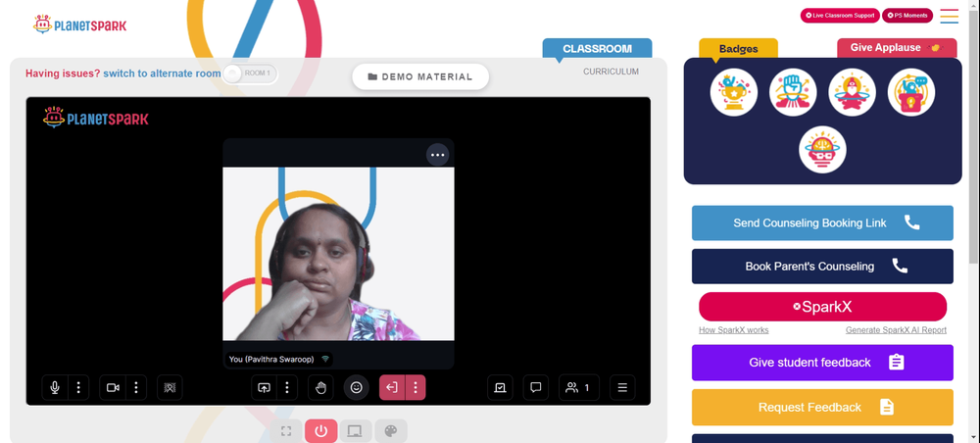
Task: Open the emoji reactions button
Action: (357, 387)
